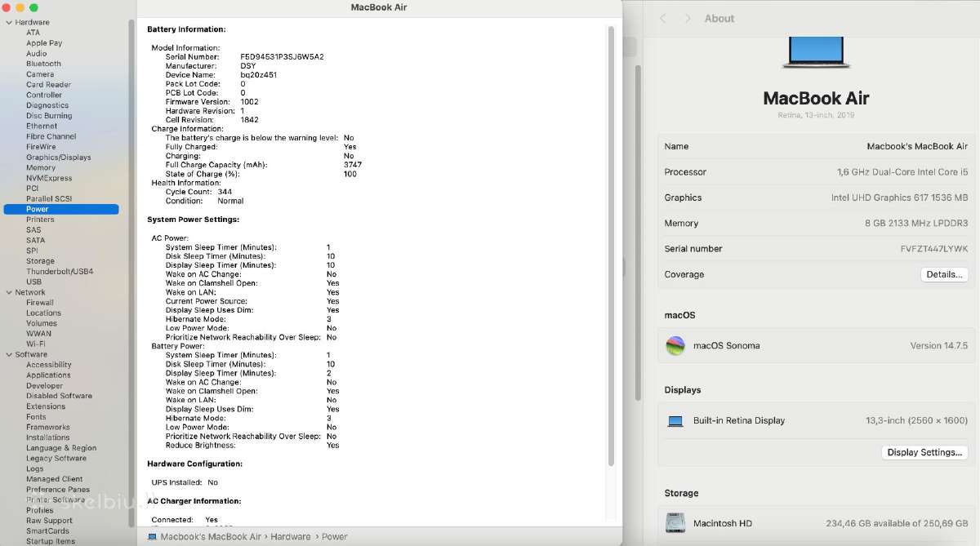Open Applications under Software
This screenshot has height=546, width=980.
coord(48,375)
